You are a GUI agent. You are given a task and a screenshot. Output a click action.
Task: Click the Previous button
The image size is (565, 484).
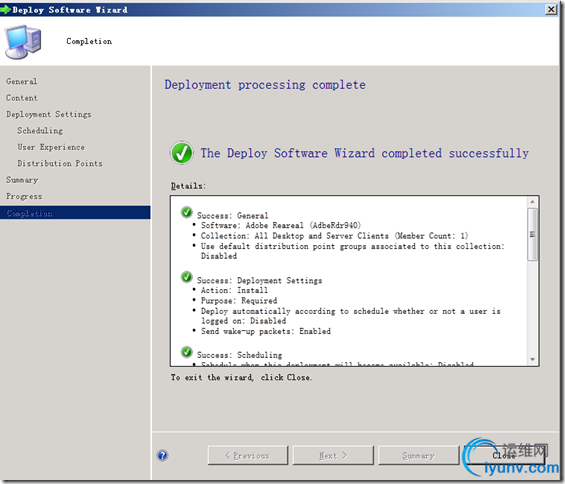click(248, 456)
